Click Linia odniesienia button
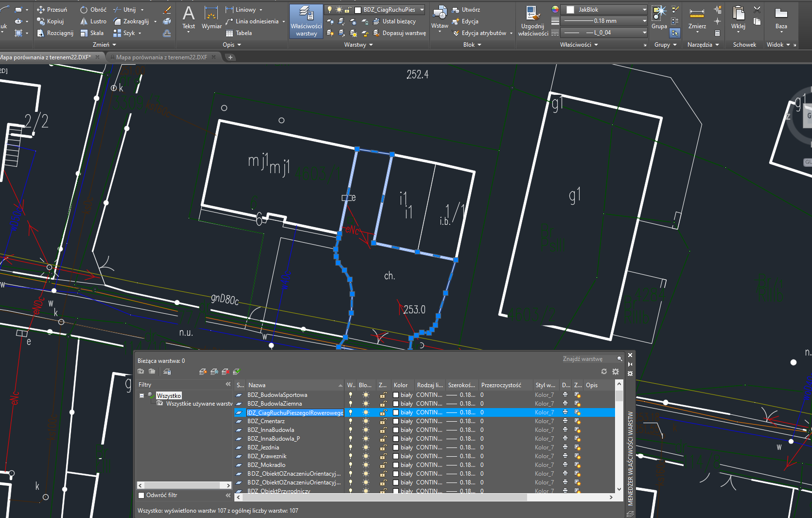The image size is (812, 518). click(x=255, y=21)
